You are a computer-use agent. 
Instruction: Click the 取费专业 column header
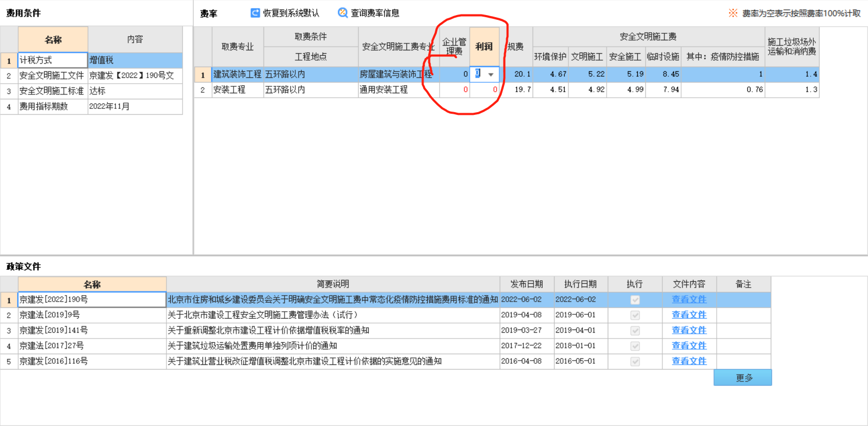(x=237, y=47)
